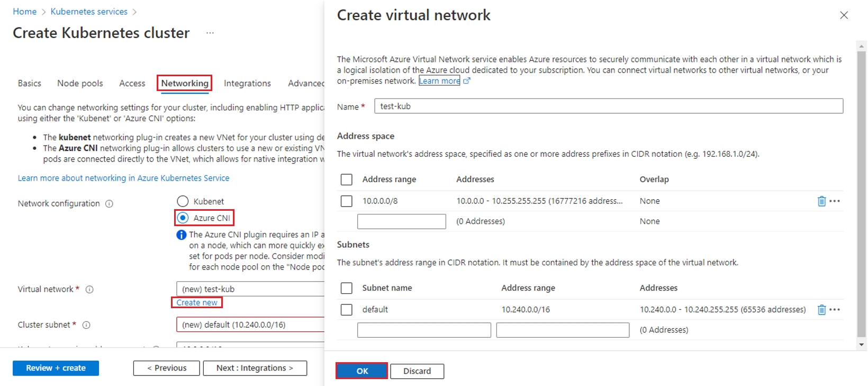
Task: Select the Kubenet radio button
Action: click(183, 201)
